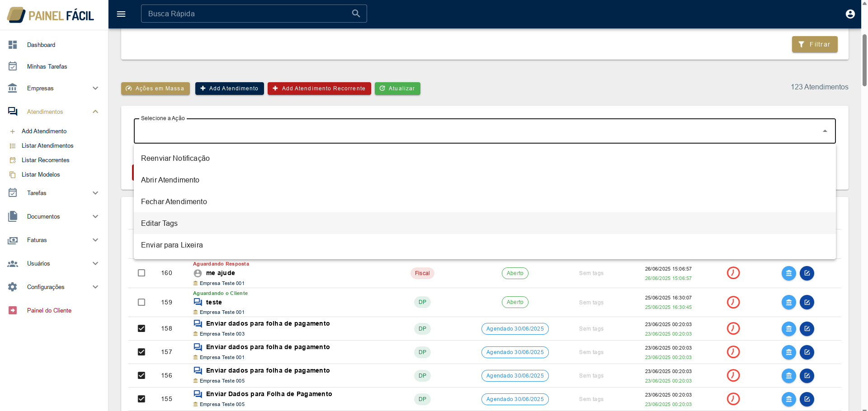Click the edit pencil icon on row 160

click(x=807, y=273)
